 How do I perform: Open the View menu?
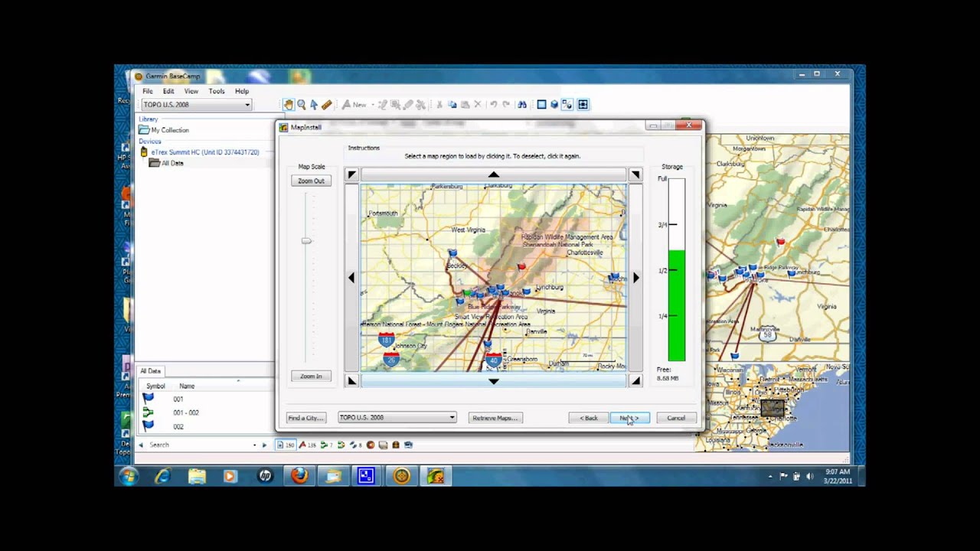click(191, 91)
